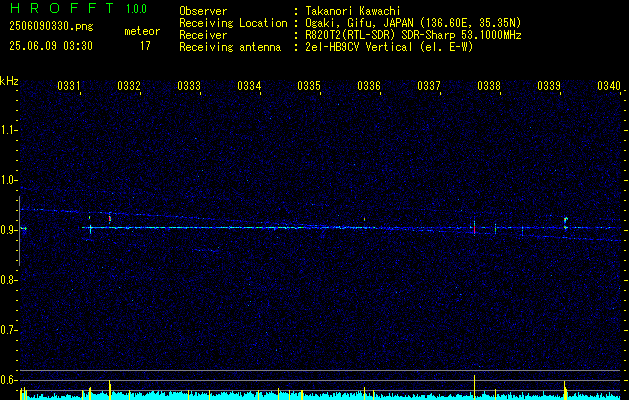The height and width of the screenshot is (400, 629).
Task: Click the Receiving Location label
Action: [233, 23]
